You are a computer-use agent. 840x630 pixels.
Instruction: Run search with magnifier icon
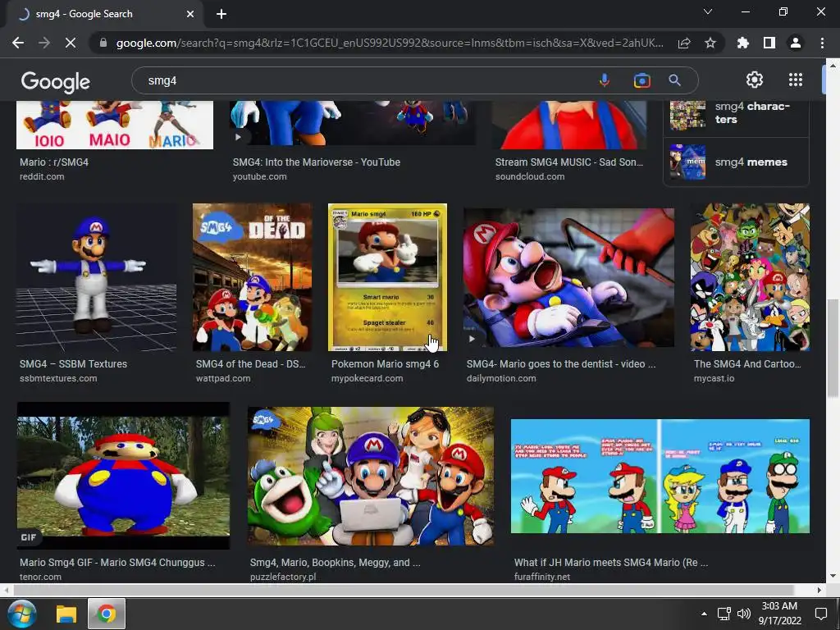click(674, 80)
